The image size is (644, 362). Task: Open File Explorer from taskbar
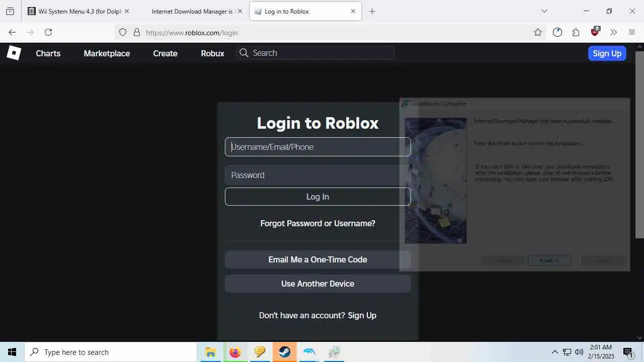210,352
